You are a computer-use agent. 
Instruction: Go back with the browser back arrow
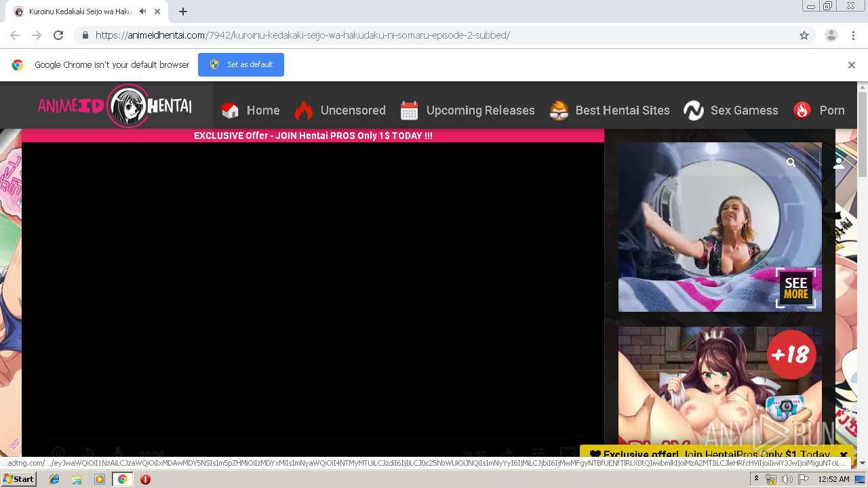tap(15, 35)
